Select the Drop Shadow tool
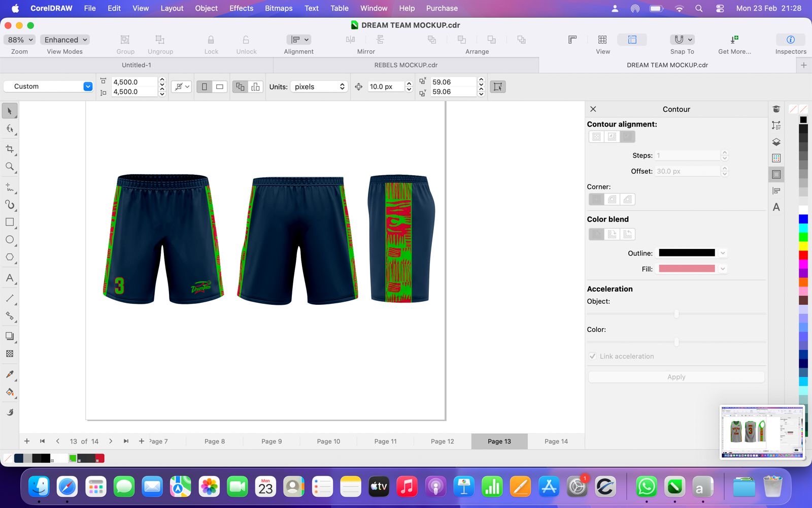The image size is (812, 508). (x=10, y=336)
